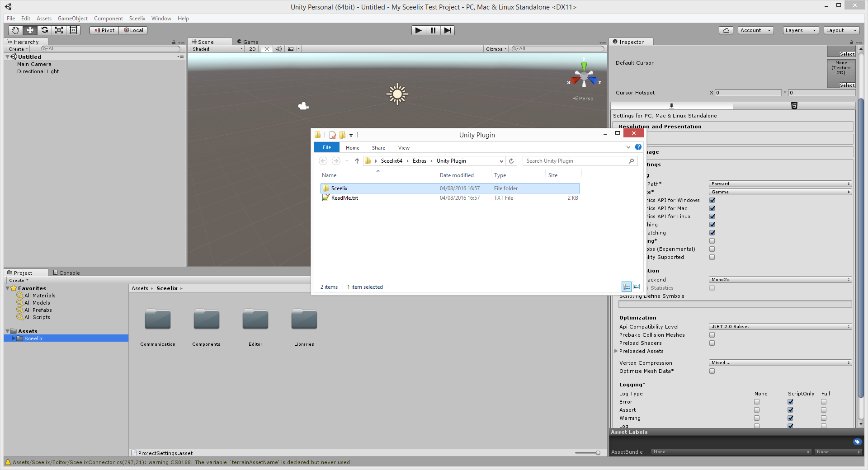The width and height of the screenshot is (868, 470).
Task: Click the Search Unity Plugin field
Action: pos(580,161)
